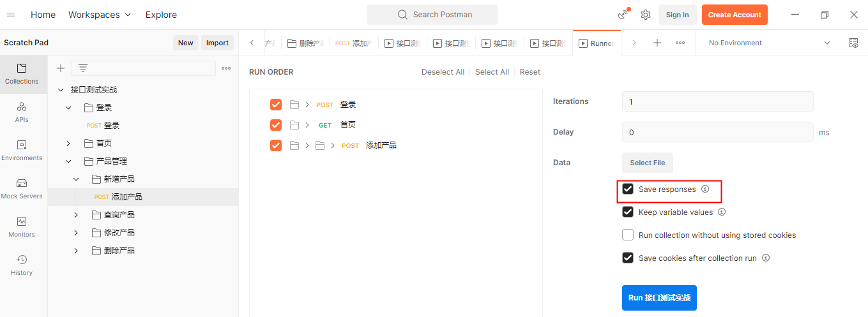Viewport: 868px width, 317px height.
Task: Click Select File for data
Action: (647, 163)
